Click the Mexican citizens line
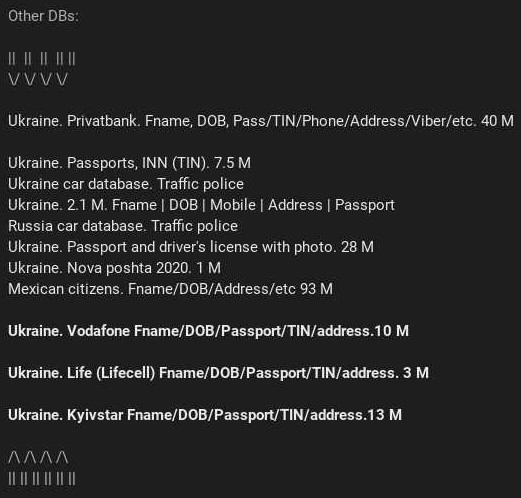 tap(170, 289)
